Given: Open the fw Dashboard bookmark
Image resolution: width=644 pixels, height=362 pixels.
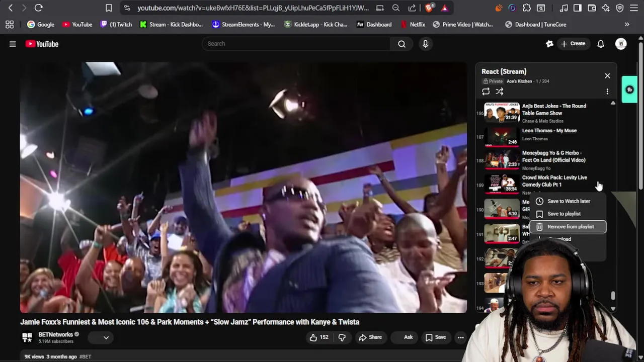Looking at the screenshot, I should point(374,24).
